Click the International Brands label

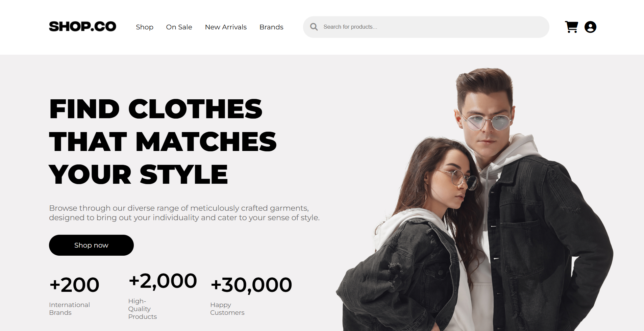(70, 309)
